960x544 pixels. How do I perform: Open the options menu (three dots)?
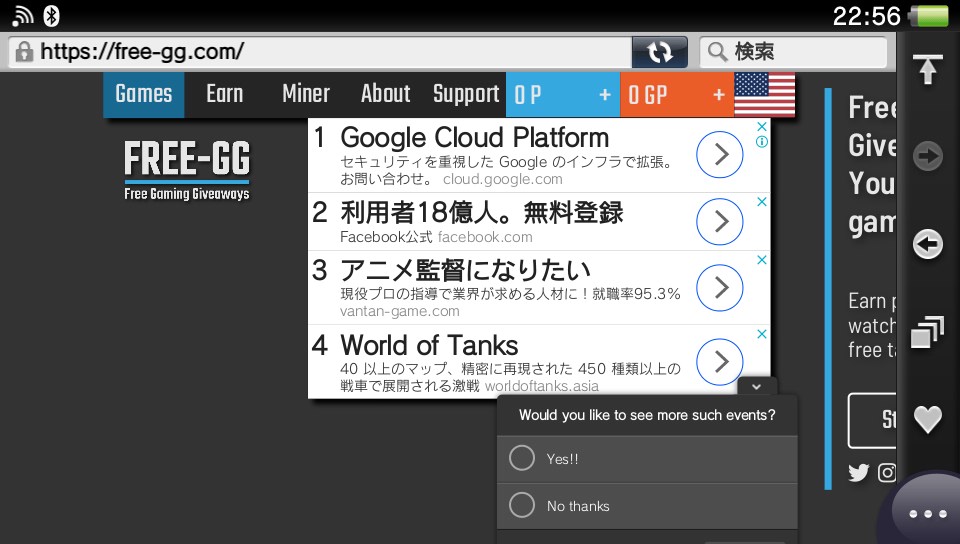tap(927, 513)
